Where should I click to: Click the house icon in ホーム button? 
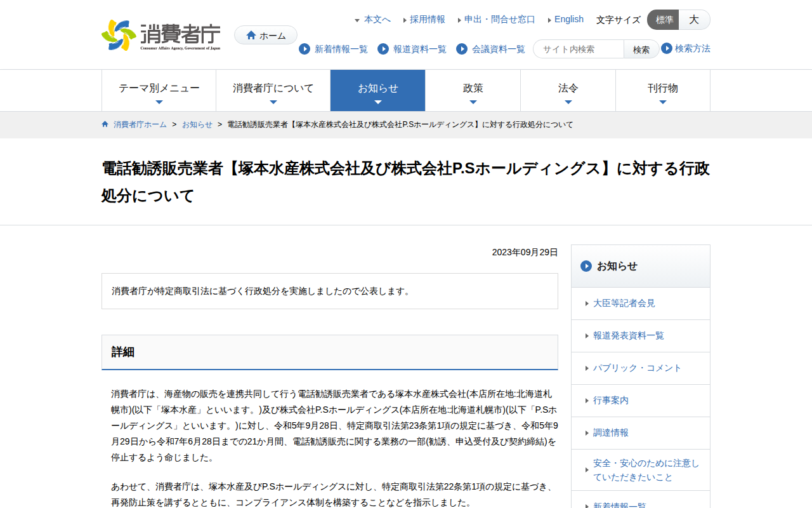(x=251, y=36)
